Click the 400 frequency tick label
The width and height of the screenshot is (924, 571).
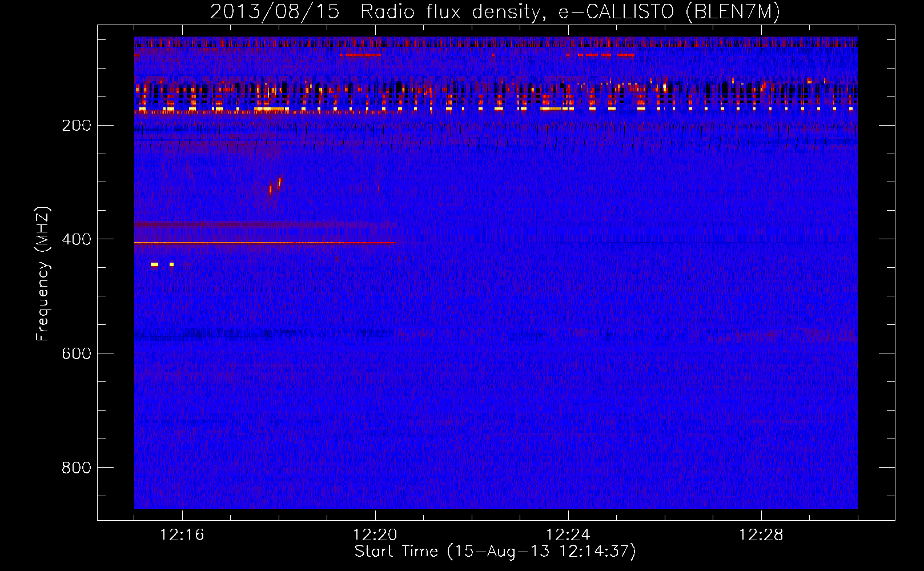(77, 240)
